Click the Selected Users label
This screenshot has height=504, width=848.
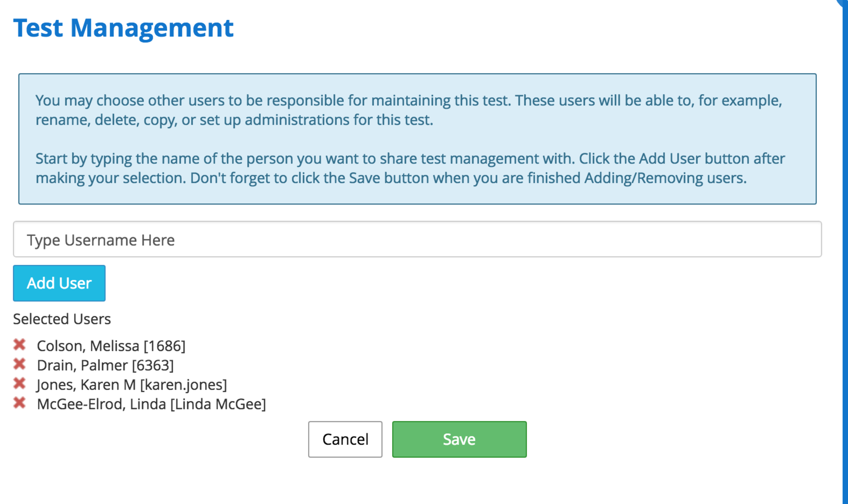62,319
